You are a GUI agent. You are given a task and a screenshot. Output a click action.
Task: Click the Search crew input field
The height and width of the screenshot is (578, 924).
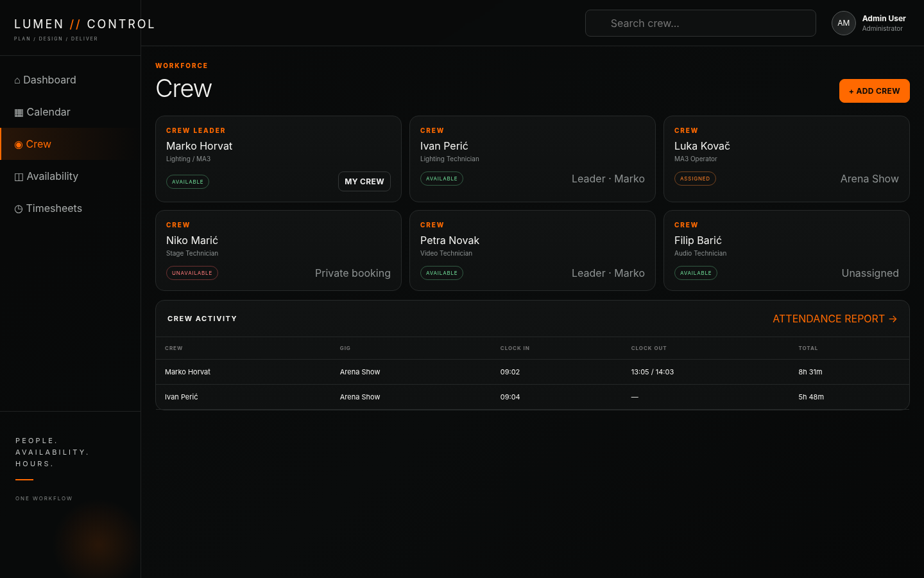coord(700,23)
